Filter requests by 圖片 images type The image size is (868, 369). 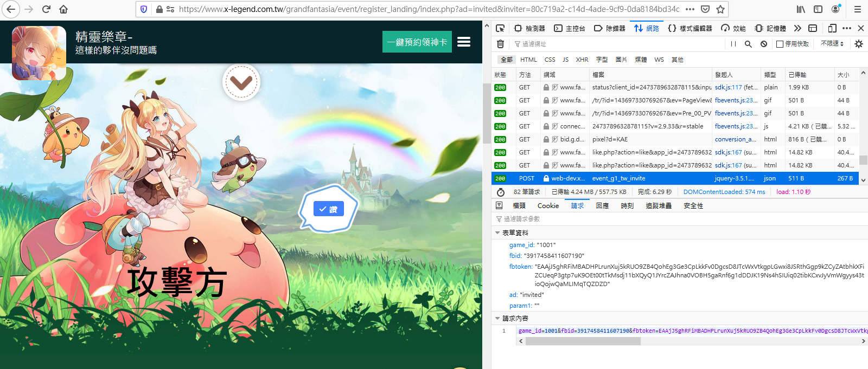coord(621,60)
